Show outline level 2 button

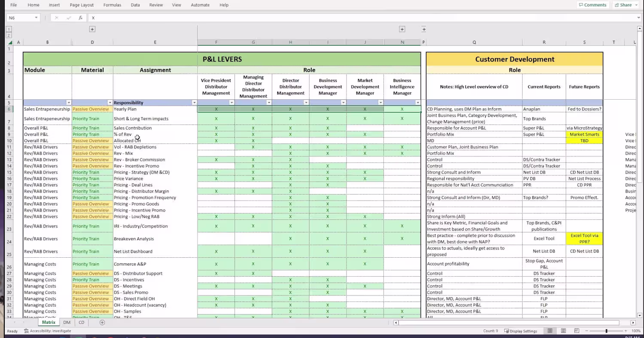(9, 35)
